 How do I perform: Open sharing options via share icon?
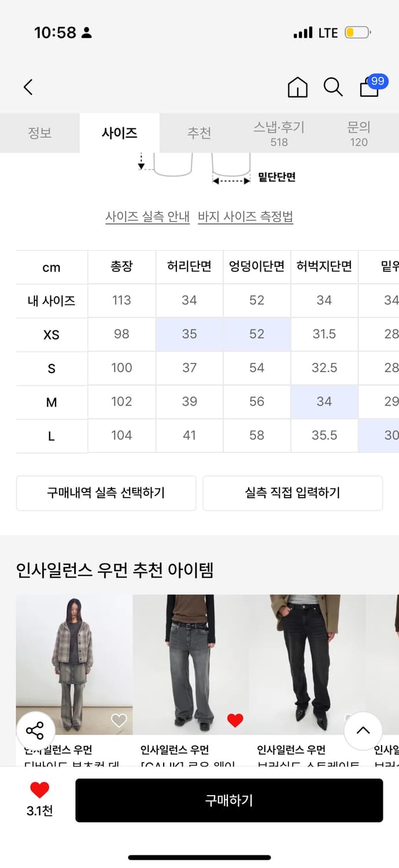click(36, 731)
